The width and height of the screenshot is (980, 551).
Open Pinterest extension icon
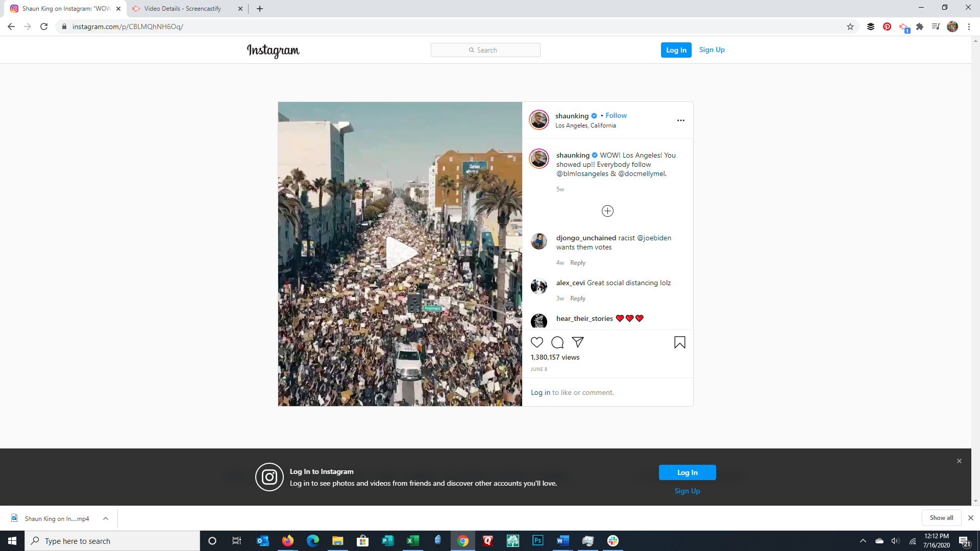[x=887, y=27]
